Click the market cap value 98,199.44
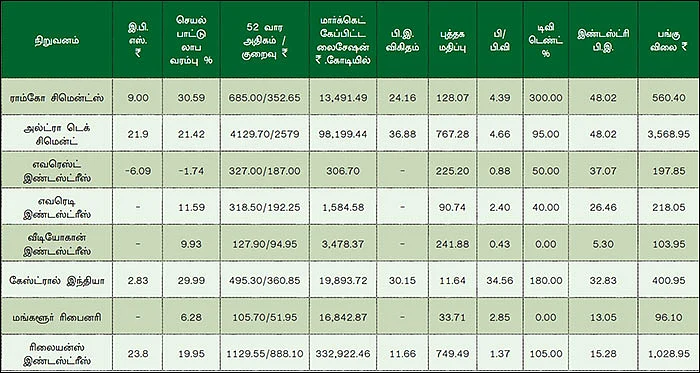The width and height of the screenshot is (700, 373). click(x=343, y=134)
